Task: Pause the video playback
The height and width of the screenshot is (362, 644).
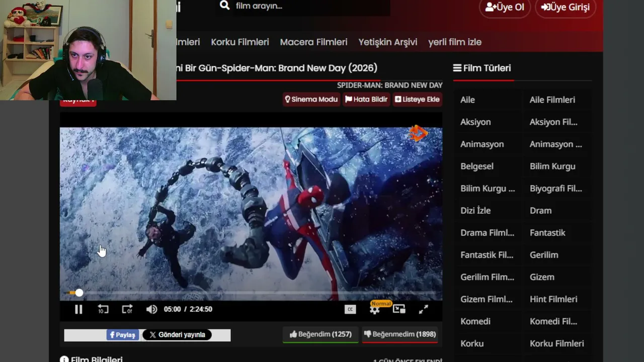Action: point(78,309)
